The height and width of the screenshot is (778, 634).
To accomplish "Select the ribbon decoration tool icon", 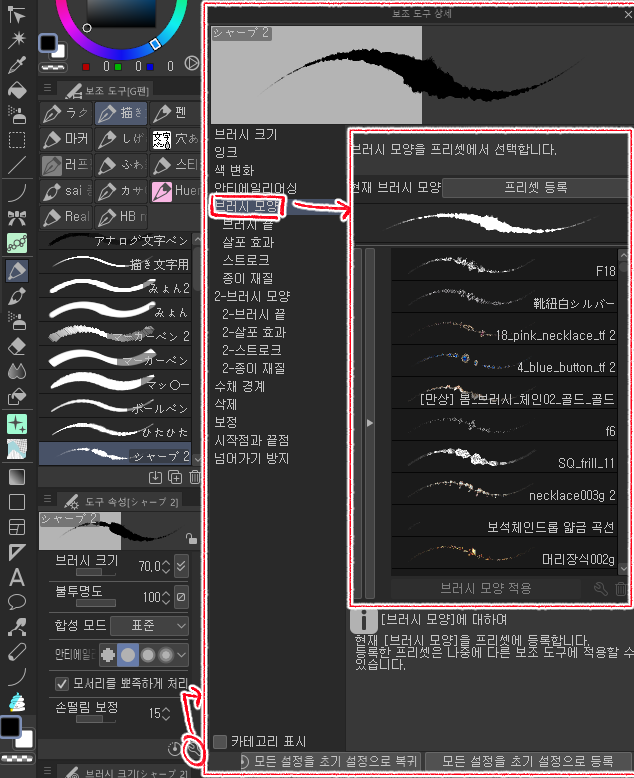I will (16, 218).
